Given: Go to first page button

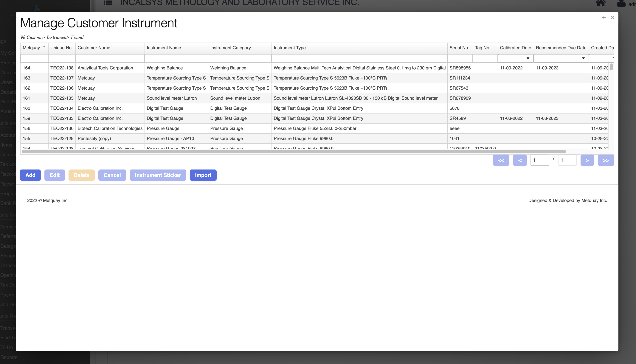Looking at the screenshot, I should point(501,160).
